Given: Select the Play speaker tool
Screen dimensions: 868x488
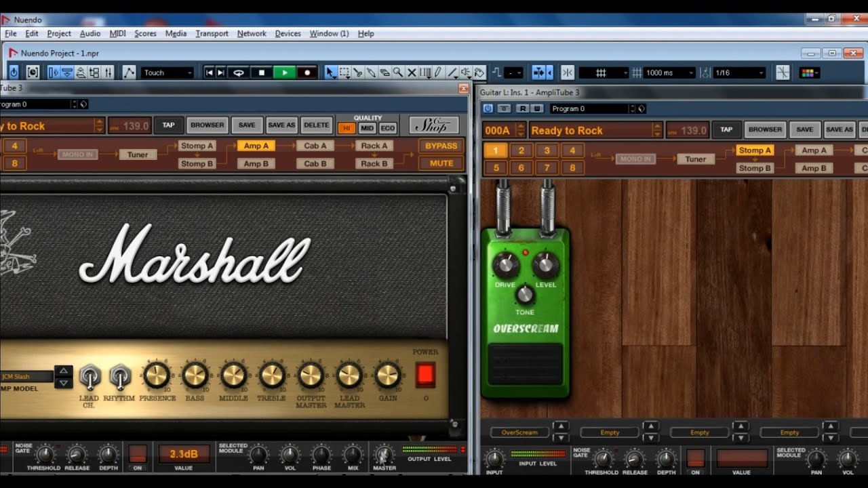Looking at the screenshot, I should pos(465,73).
